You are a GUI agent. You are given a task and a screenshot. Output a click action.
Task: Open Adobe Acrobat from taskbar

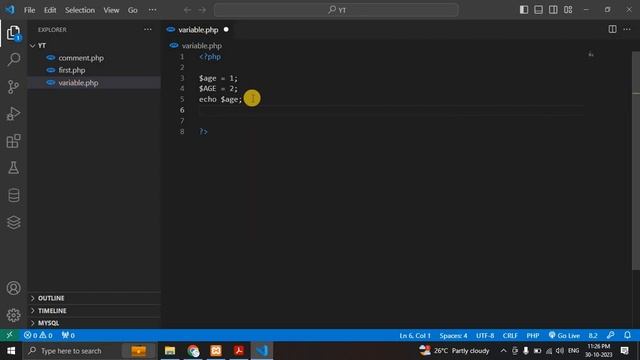[239, 351]
